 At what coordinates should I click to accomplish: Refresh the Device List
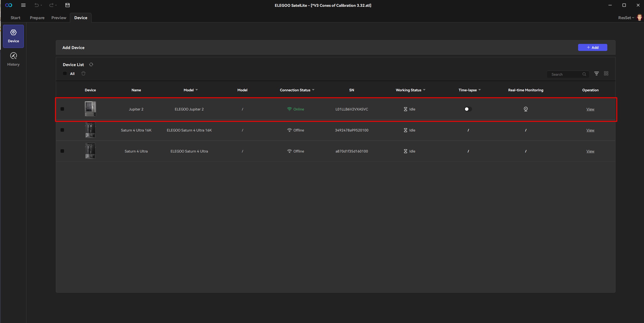[x=91, y=64]
